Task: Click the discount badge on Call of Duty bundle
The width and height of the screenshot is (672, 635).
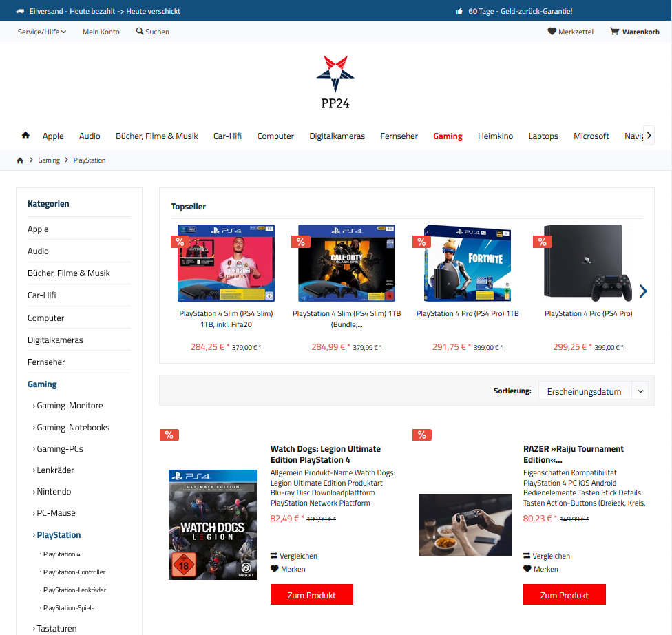Action: coord(301,242)
